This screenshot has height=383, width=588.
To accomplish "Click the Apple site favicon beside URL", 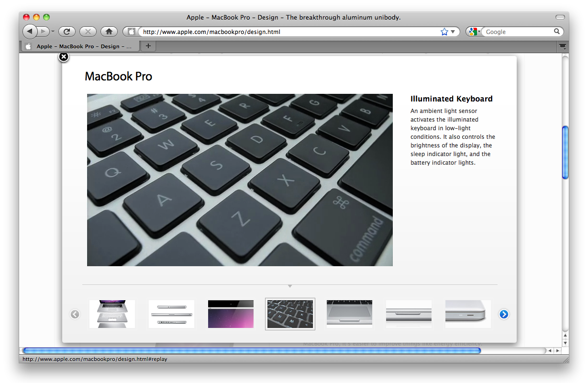I will point(132,32).
